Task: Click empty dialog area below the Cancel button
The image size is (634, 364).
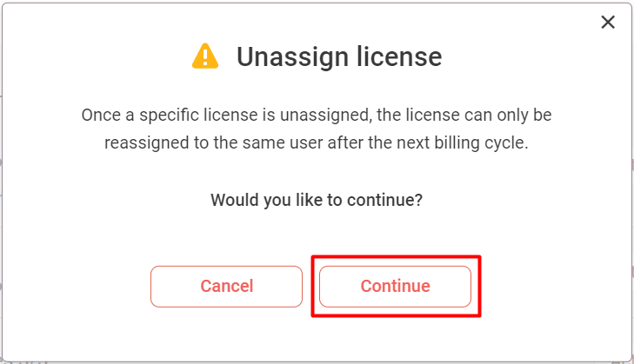Action: (226, 334)
